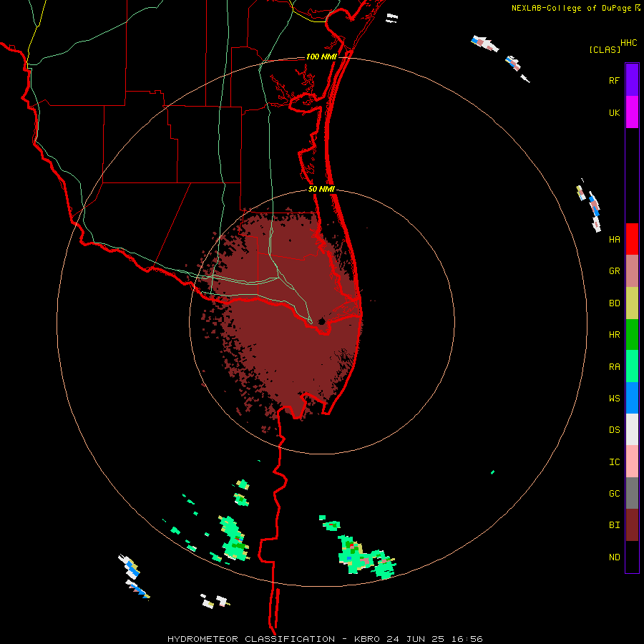
Task: Select the WS blue legend swatch
Action: tap(632, 398)
